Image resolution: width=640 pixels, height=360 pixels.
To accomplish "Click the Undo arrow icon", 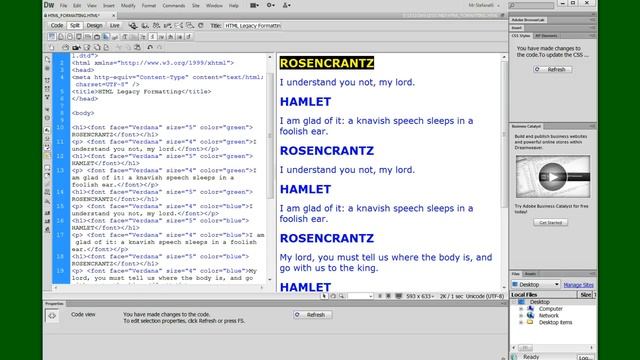I will [x=150, y=47].
